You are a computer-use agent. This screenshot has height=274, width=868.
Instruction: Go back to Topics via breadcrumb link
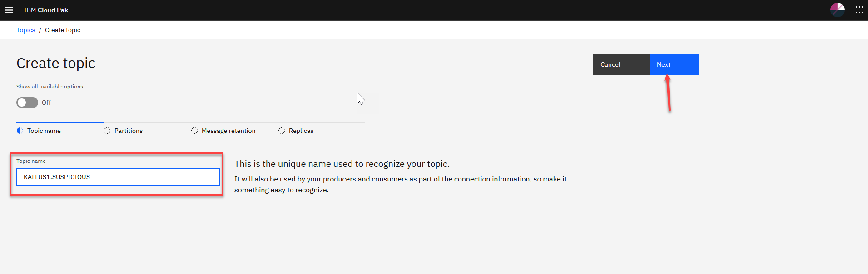[25, 30]
